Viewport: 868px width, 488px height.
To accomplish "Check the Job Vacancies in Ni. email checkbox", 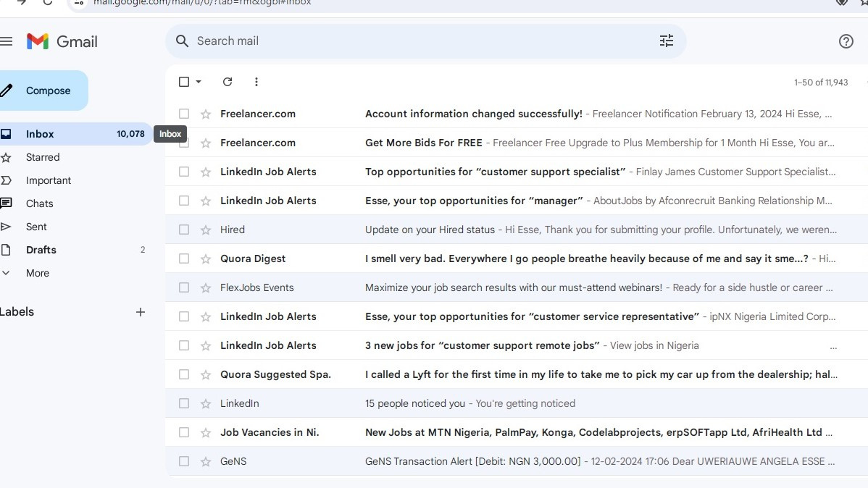I will (184, 432).
